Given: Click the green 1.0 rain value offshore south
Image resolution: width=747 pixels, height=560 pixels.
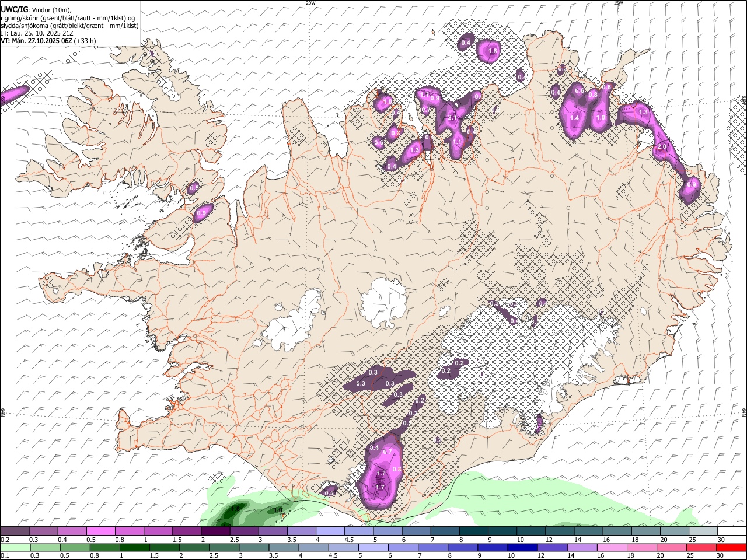Looking at the screenshot, I should coord(278,510).
